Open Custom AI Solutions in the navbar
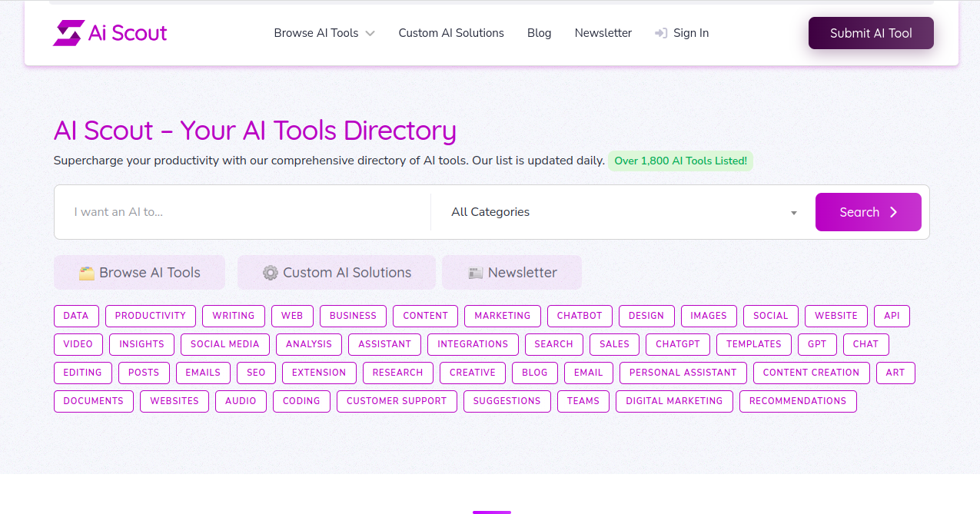The image size is (980, 514). pos(451,33)
